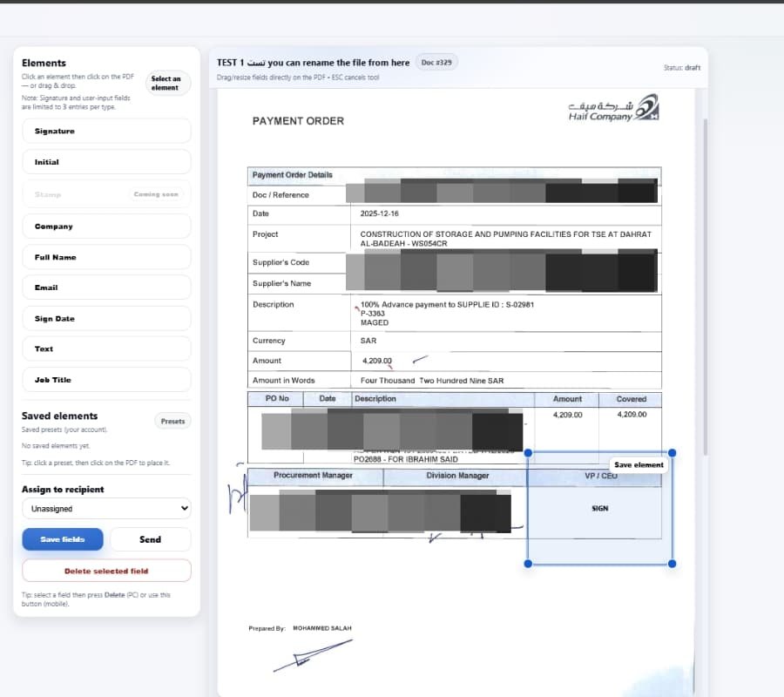Viewport: 784px width, 697px height.
Task: Select the Company element tool
Action: (x=106, y=226)
